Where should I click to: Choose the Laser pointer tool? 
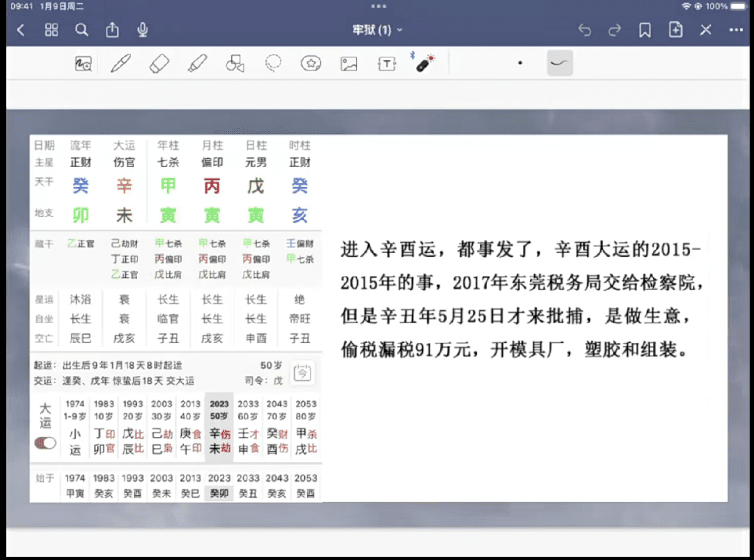click(x=425, y=64)
